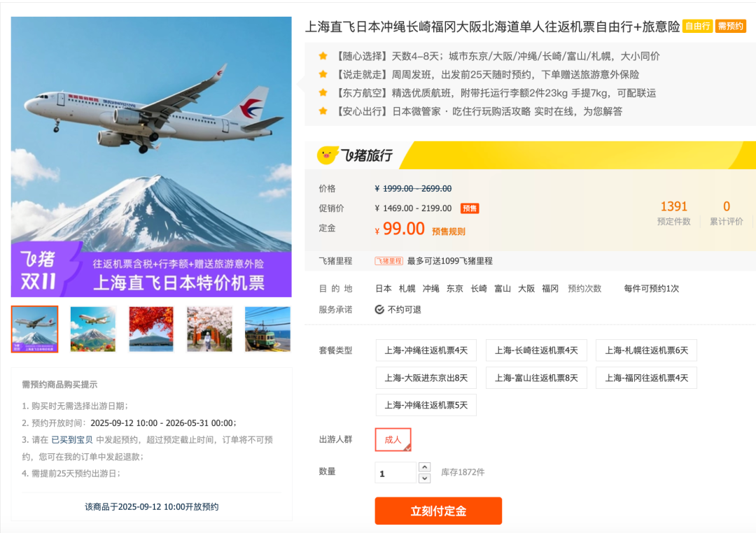Click the 预售 red badge icon

pos(470,208)
